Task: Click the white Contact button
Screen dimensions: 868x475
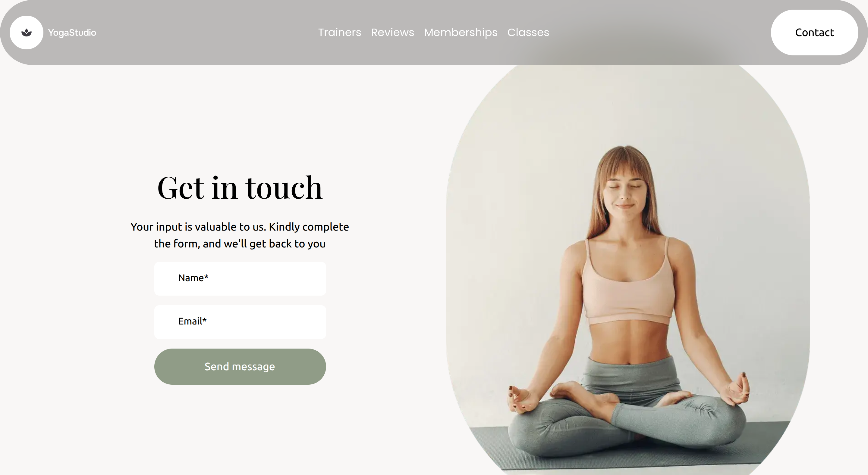Action: click(x=814, y=33)
